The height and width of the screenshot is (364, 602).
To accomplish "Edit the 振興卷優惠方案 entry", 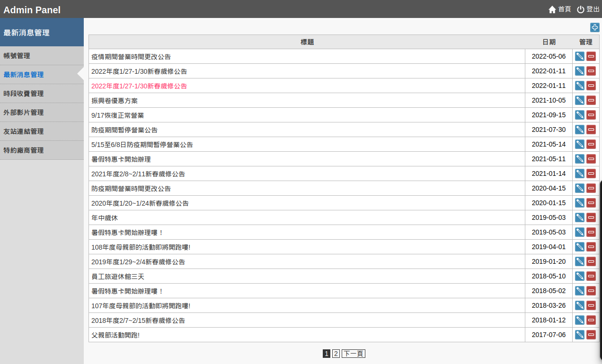I will point(580,100).
